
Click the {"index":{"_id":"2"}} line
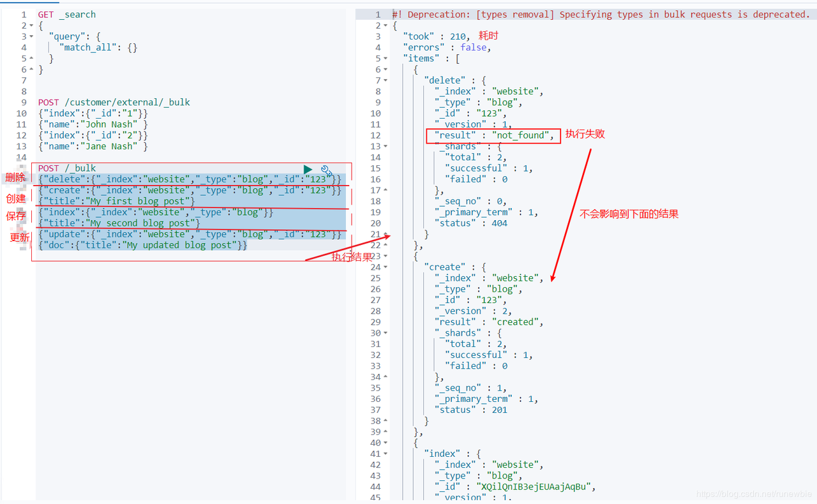[x=93, y=135]
